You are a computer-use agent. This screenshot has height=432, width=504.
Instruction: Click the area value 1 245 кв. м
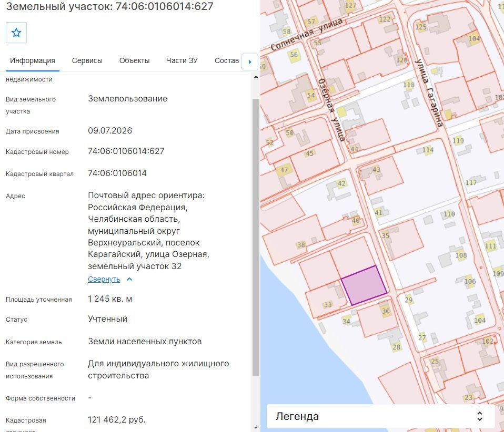(x=110, y=299)
